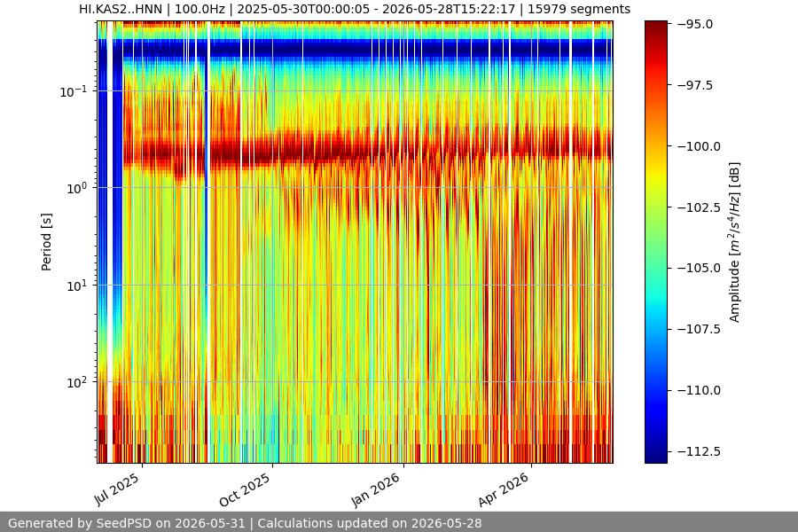798x532 pixels.
Task: Click the −95.0 colorbar tick
Action: [x=694, y=25]
